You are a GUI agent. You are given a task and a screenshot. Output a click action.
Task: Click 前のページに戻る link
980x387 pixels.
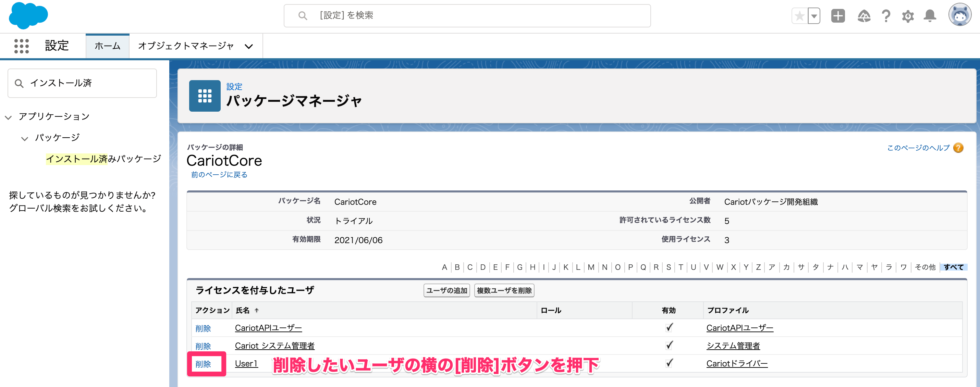pos(219,174)
